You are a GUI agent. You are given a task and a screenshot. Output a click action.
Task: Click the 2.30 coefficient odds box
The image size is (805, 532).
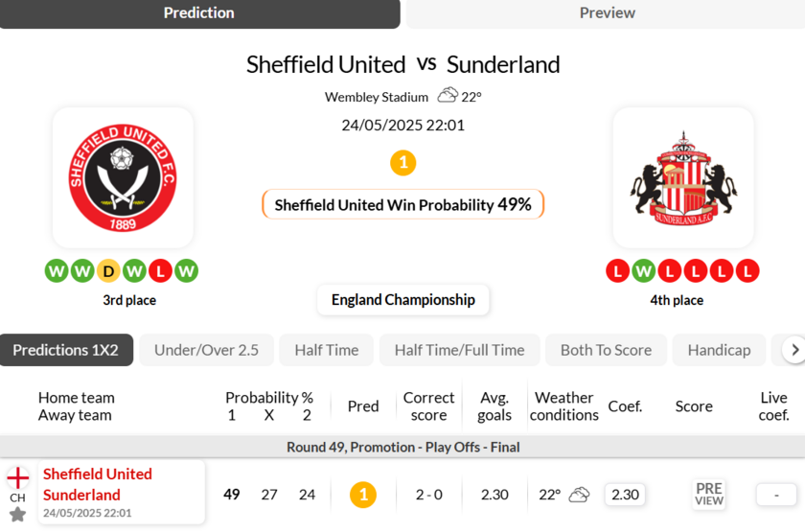(625, 495)
